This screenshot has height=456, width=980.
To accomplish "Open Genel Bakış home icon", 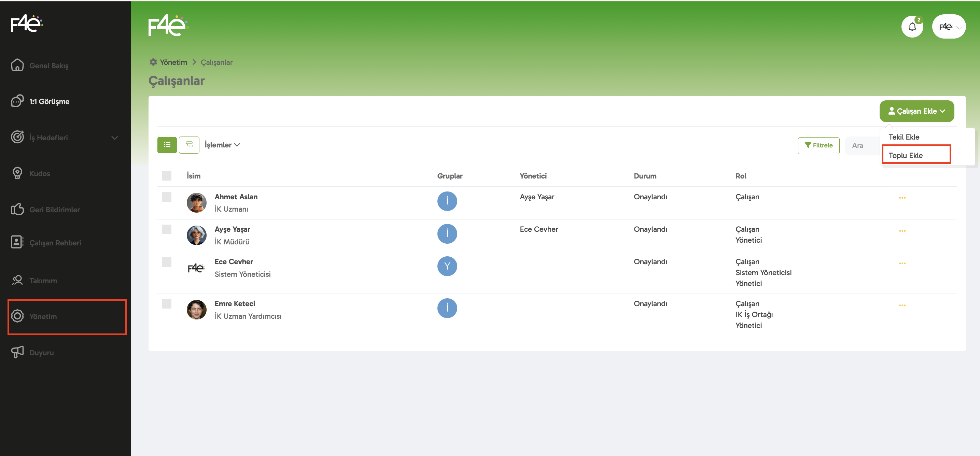I will pyautogui.click(x=17, y=66).
